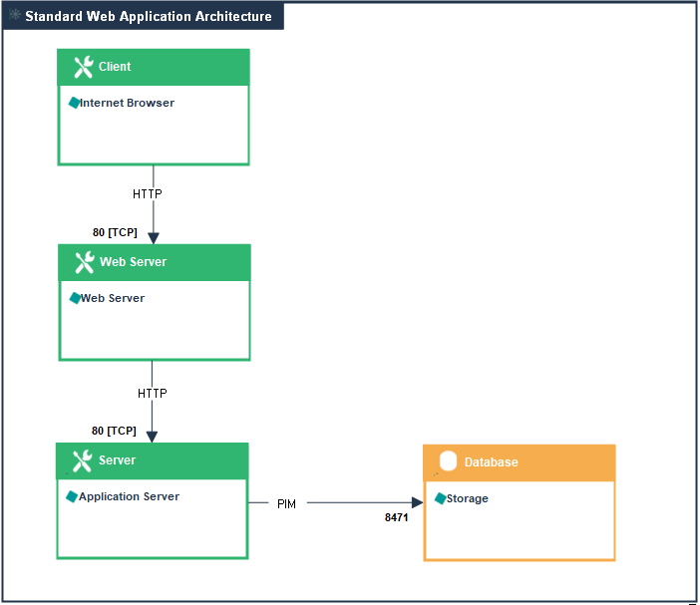700x605 pixels.
Task: Click the 8471 port label
Action: [x=397, y=518]
